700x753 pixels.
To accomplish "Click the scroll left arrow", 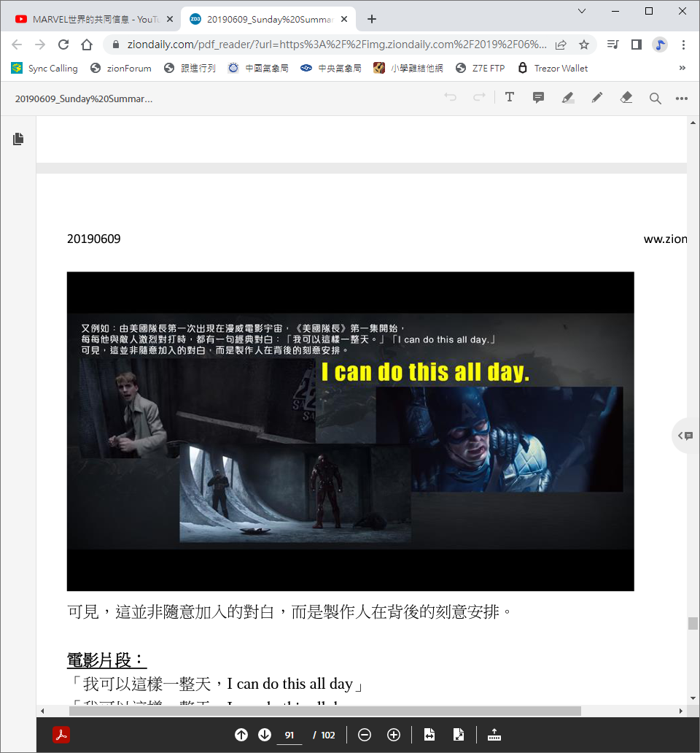I will click(x=42, y=711).
